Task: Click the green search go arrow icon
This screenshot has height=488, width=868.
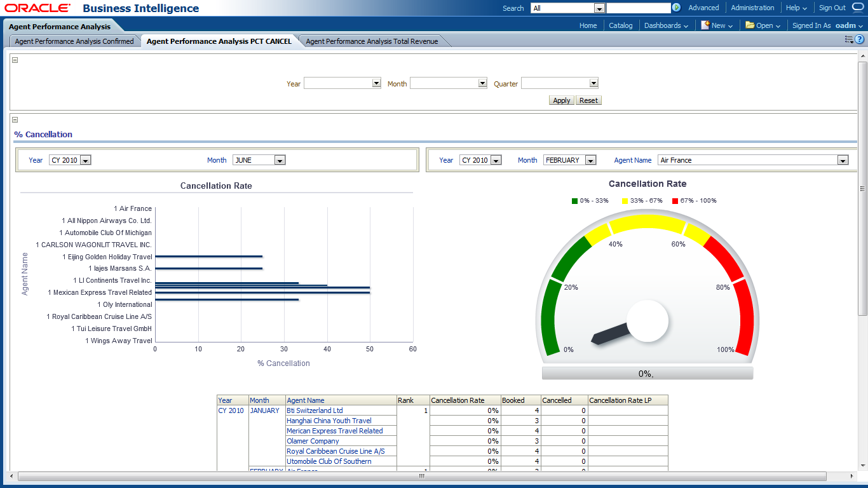Action: pos(676,8)
